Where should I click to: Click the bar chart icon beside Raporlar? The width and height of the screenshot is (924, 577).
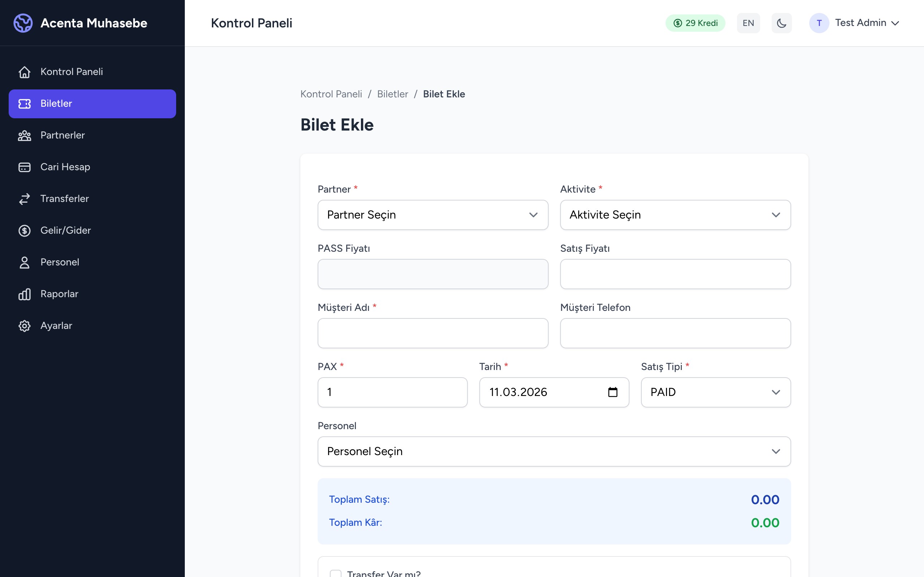tap(25, 294)
